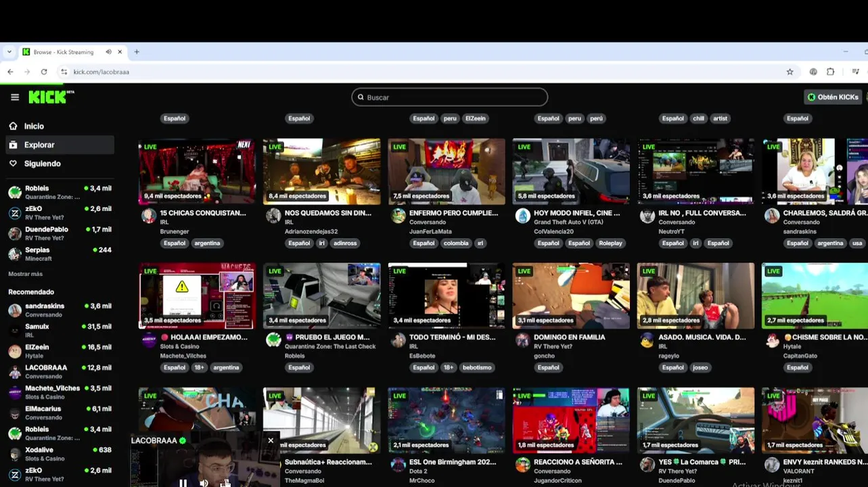The height and width of the screenshot is (487, 868).
Task: Select the artist tag in top row
Action: tap(720, 118)
